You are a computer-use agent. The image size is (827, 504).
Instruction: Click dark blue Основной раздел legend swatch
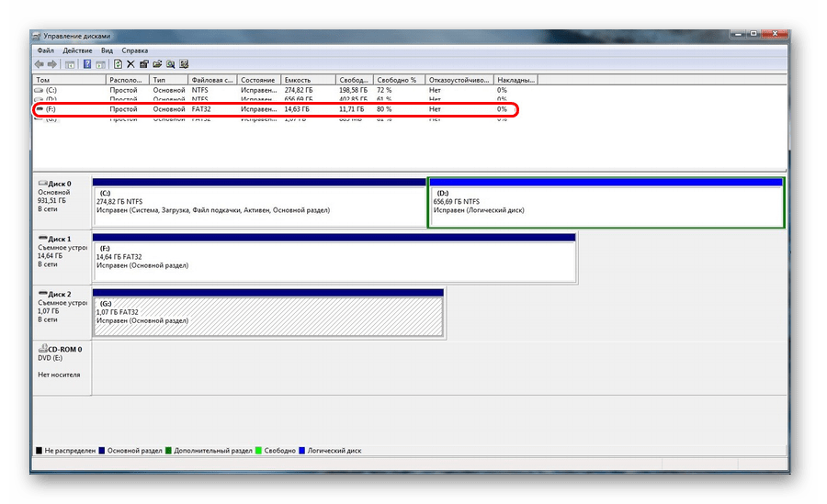pyautogui.click(x=102, y=451)
